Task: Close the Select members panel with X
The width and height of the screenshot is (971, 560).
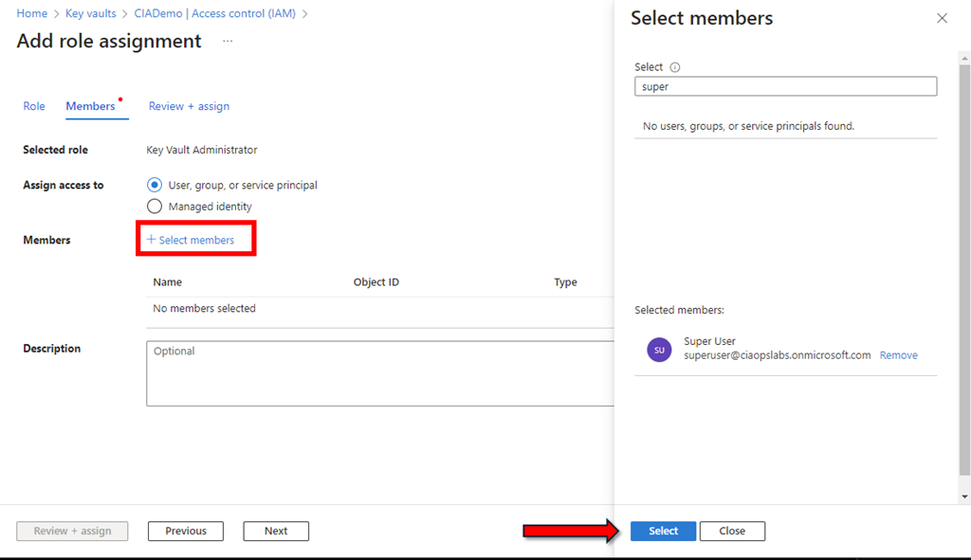Action: (942, 18)
